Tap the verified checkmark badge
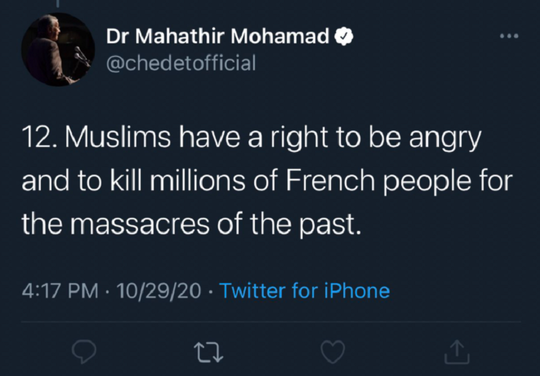 pyautogui.click(x=344, y=36)
